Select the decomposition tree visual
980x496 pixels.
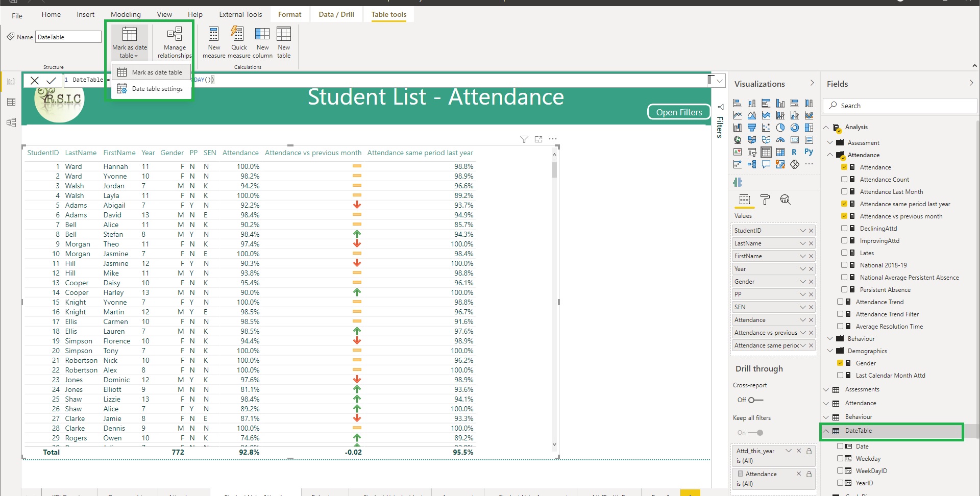tap(751, 164)
